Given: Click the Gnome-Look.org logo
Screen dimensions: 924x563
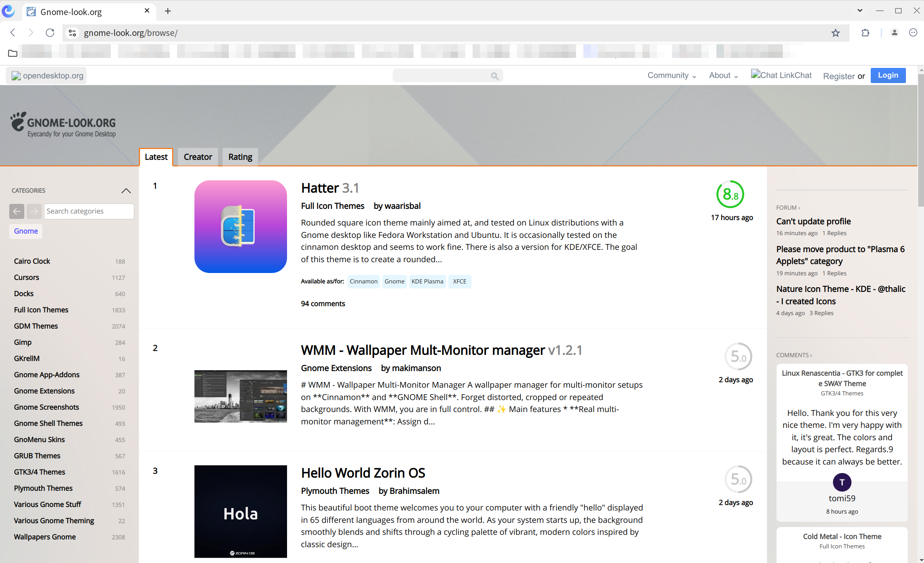Looking at the screenshot, I should click(63, 125).
